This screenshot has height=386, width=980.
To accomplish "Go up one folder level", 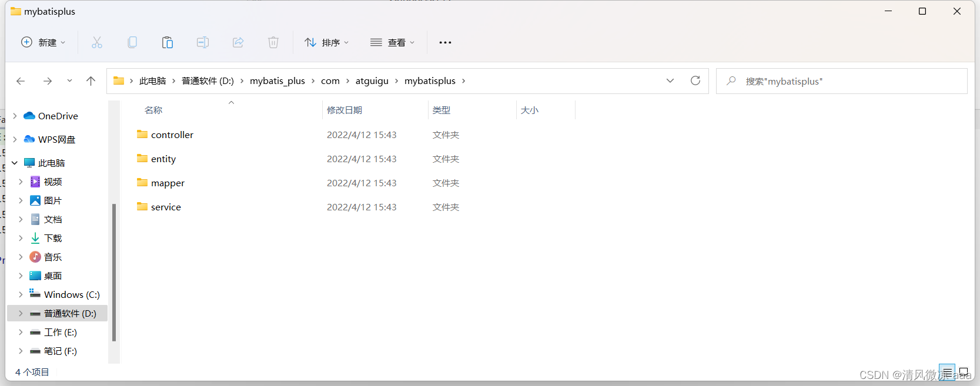I will click(x=91, y=81).
